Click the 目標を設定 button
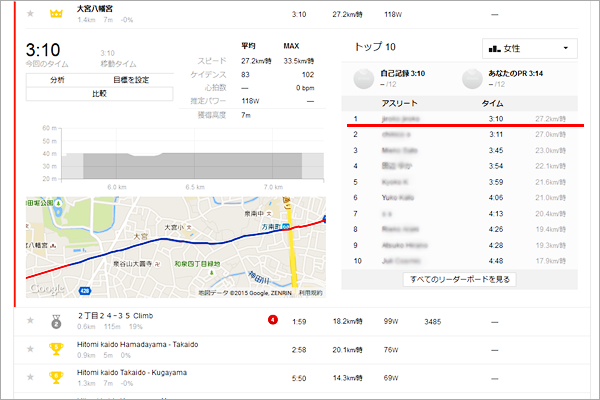Viewport: 600px width, 400px height. click(131, 80)
